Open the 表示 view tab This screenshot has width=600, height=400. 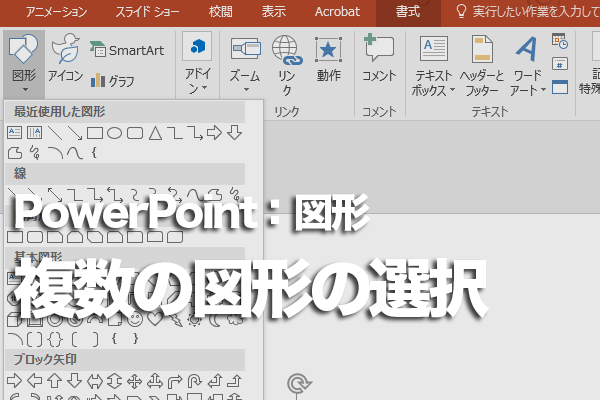pyautogui.click(x=274, y=12)
